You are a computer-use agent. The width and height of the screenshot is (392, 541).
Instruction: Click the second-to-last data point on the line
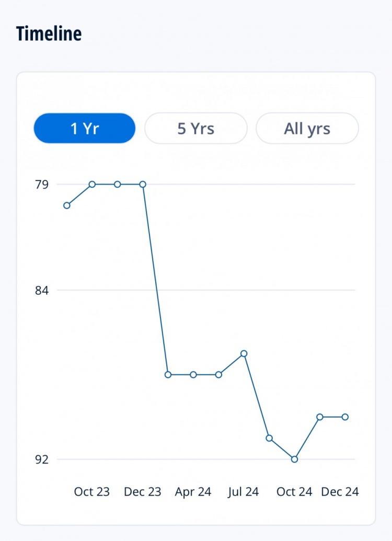coord(319,417)
